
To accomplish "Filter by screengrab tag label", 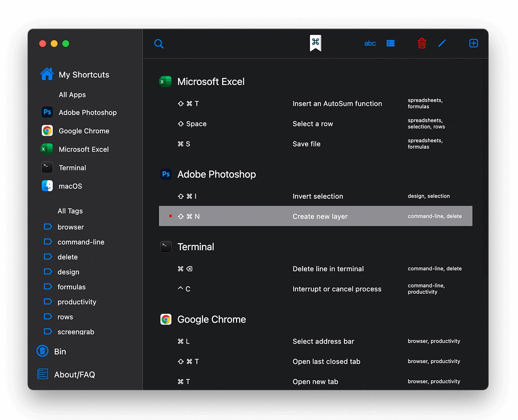I will [x=76, y=332].
